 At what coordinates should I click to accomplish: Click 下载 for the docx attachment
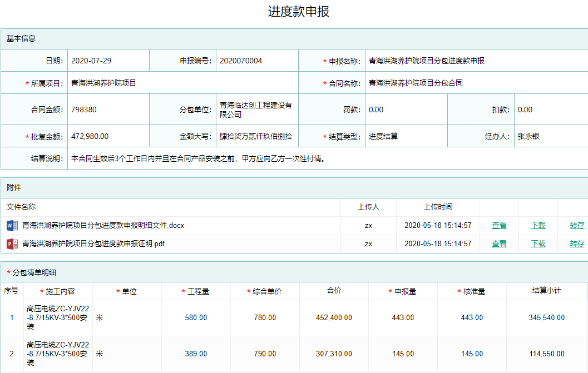(538, 226)
